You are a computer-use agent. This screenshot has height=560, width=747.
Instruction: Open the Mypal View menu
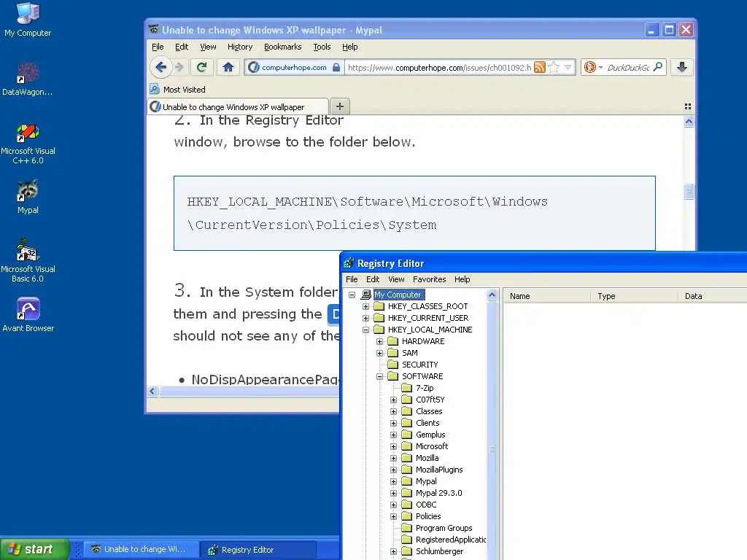[x=208, y=47]
